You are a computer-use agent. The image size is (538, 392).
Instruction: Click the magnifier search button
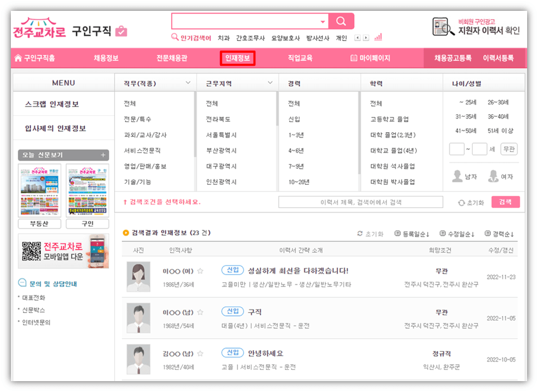[341, 21]
